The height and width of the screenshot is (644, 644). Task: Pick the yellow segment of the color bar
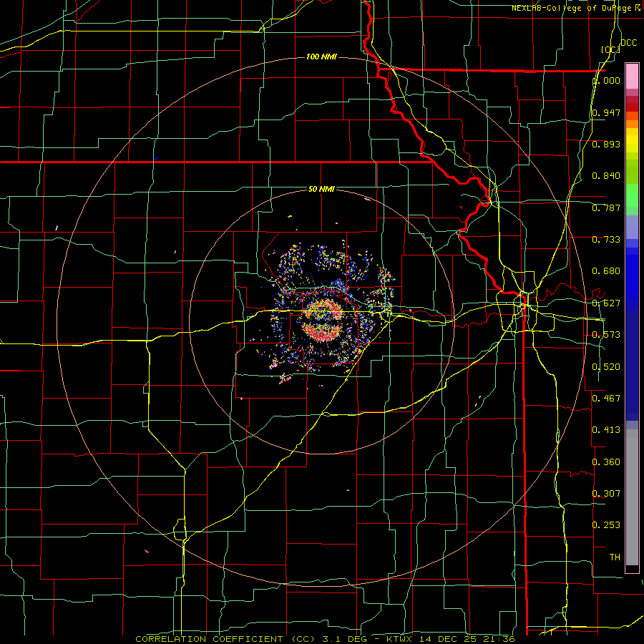coord(632,142)
